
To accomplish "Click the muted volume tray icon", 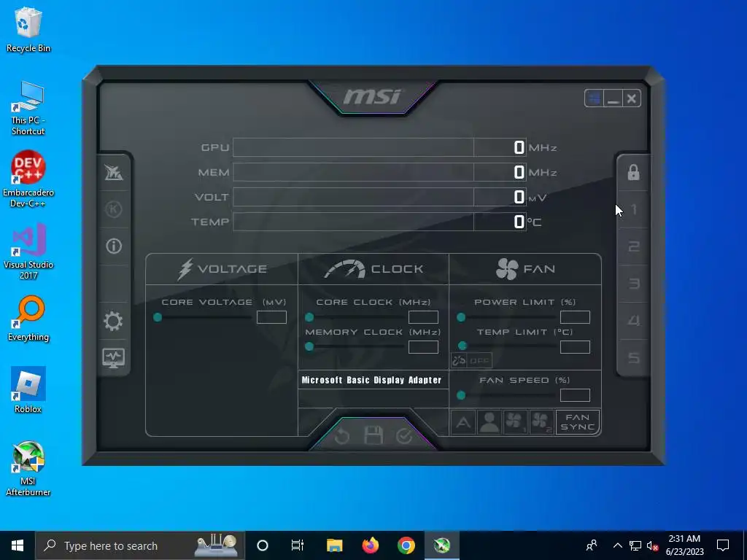I will coord(653,545).
